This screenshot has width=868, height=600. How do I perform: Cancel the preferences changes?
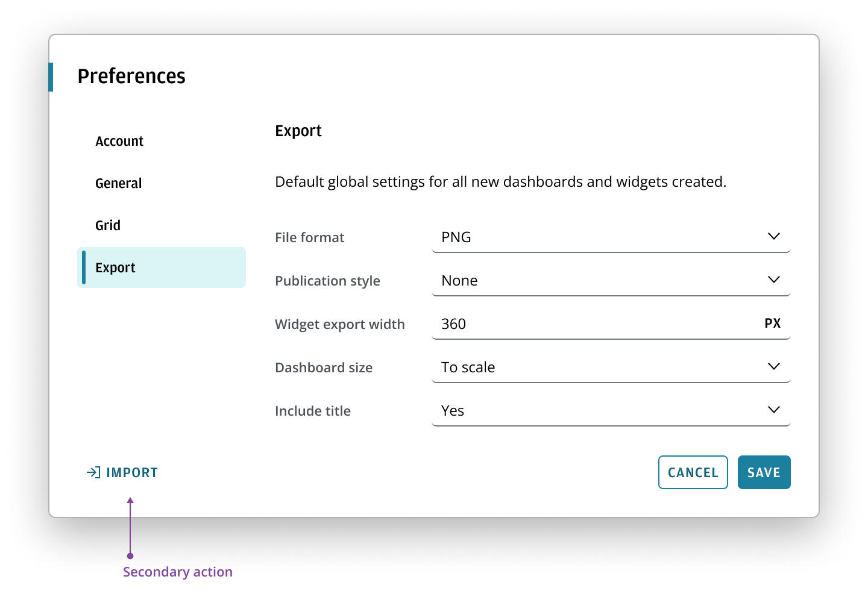(693, 472)
